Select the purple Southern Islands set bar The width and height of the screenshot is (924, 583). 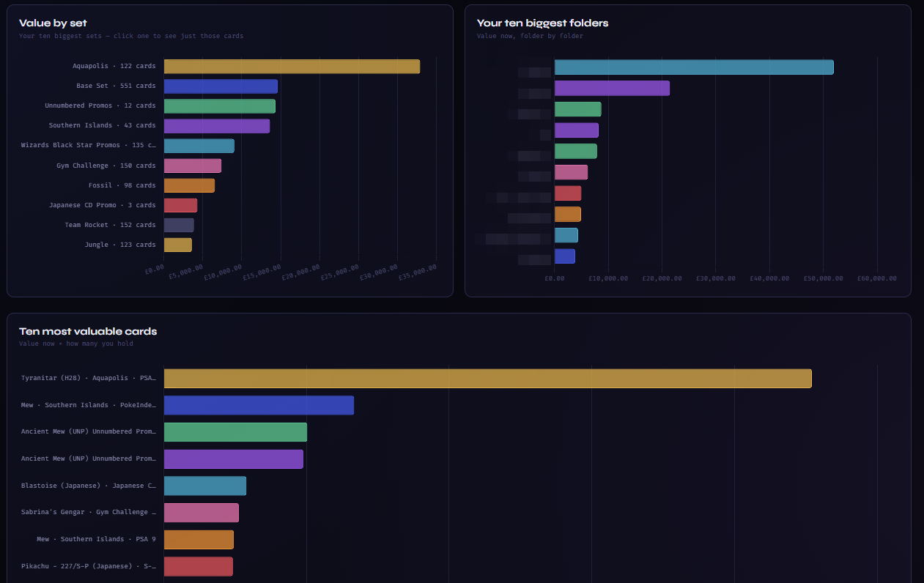click(x=217, y=126)
